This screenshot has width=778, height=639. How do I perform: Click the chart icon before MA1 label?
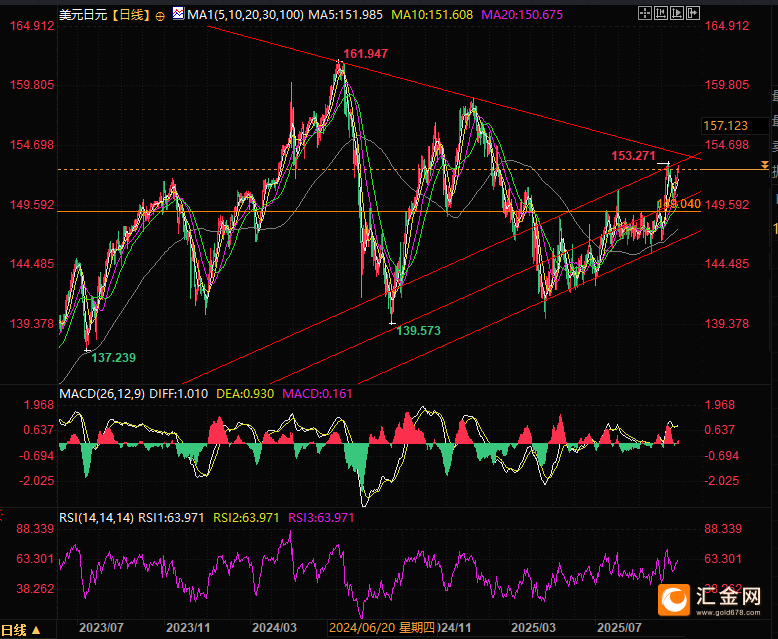coord(179,15)
